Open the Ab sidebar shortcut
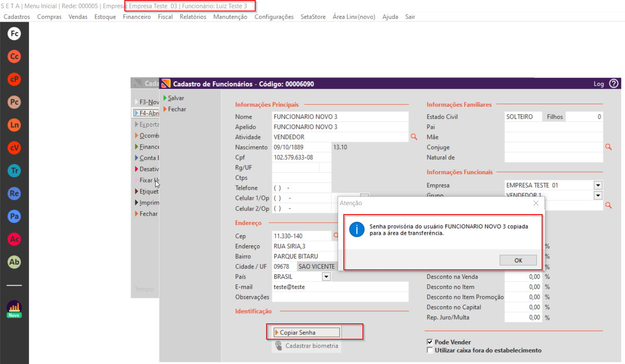Image resolution: width=625 pixels, height=364 pixels. tap(14, 262)
